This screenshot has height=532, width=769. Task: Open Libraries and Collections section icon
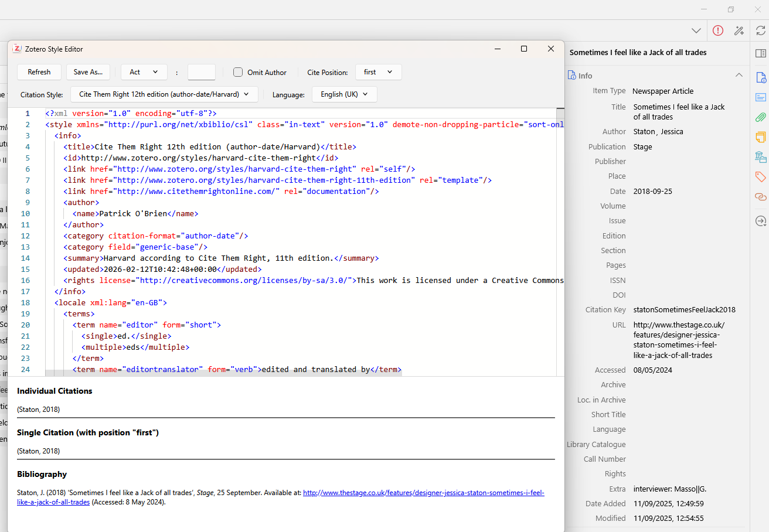[760, 157]
